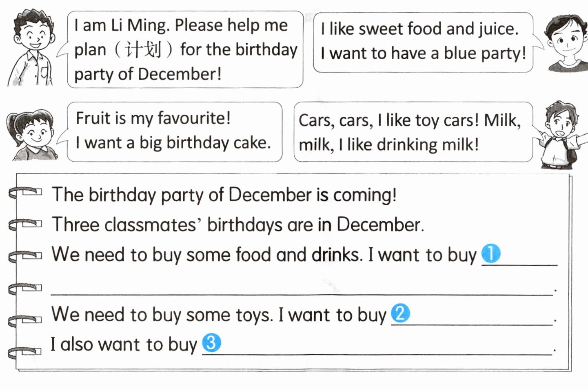Click the bottom notebook spiral ring

coord(25,352)
